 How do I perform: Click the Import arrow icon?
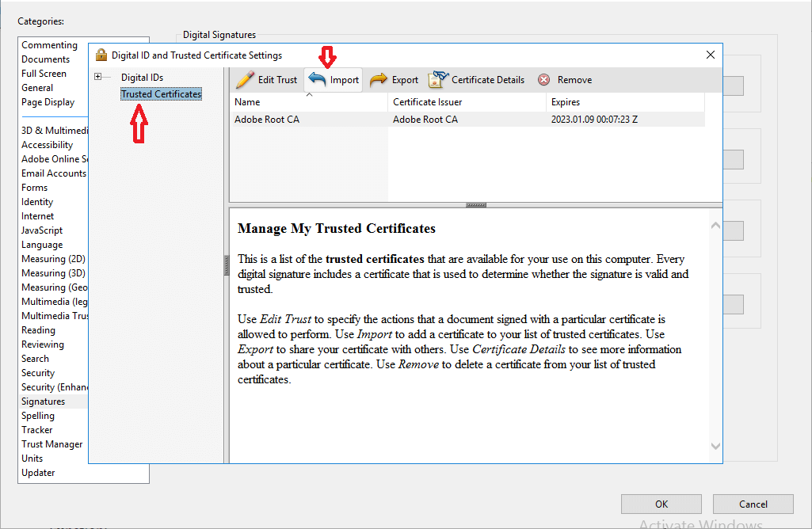318,79
